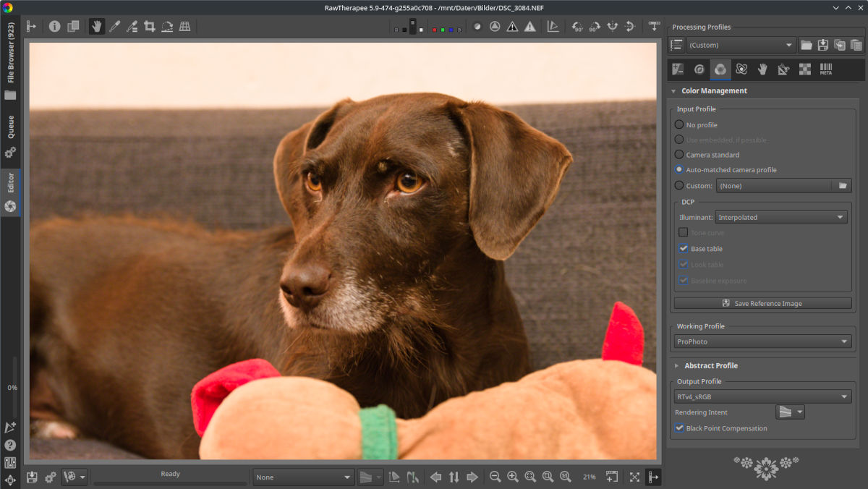Fit whole image to screen
Viewport: 868px width, 489px height.
click(x=530, y=477)
